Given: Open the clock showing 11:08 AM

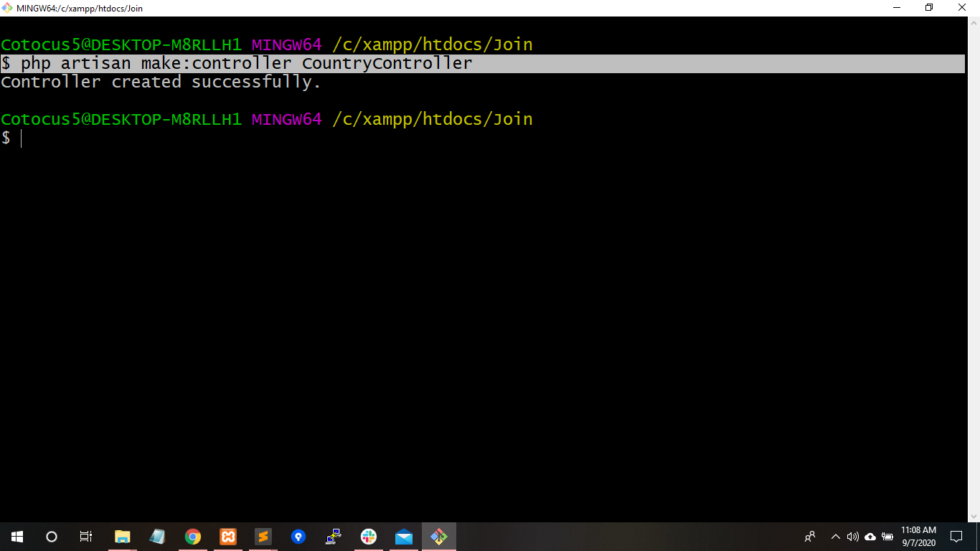Looking at the screenshot, I should click(918, 537).
